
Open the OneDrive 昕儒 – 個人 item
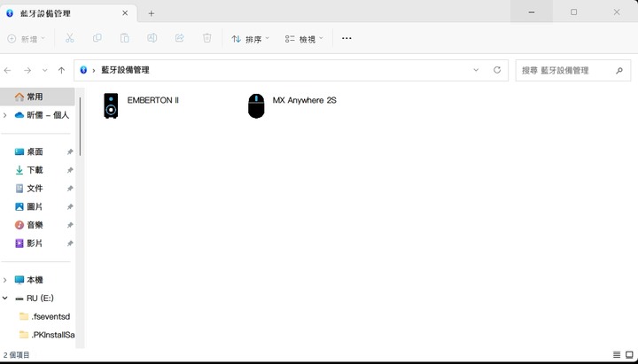[42, 115]
